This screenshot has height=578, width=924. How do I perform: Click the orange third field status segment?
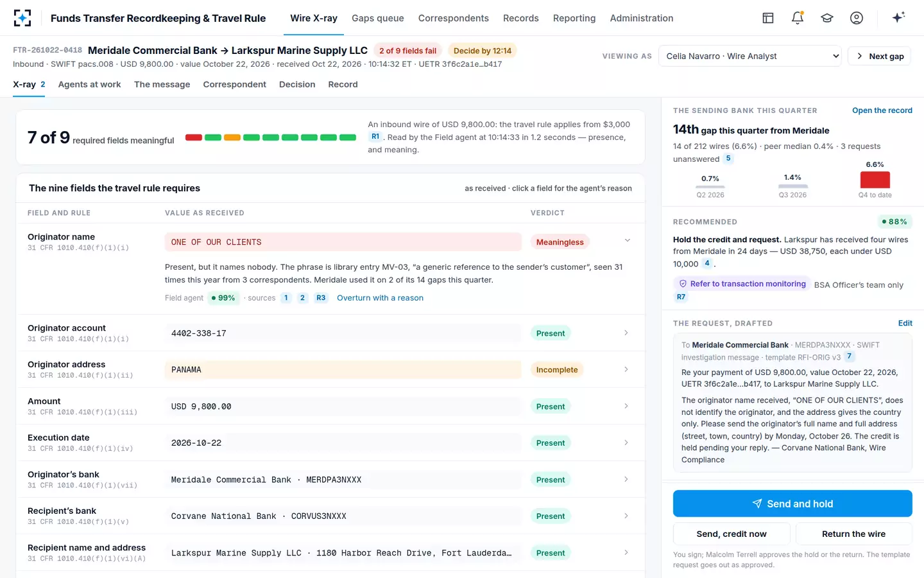(232, 137)
